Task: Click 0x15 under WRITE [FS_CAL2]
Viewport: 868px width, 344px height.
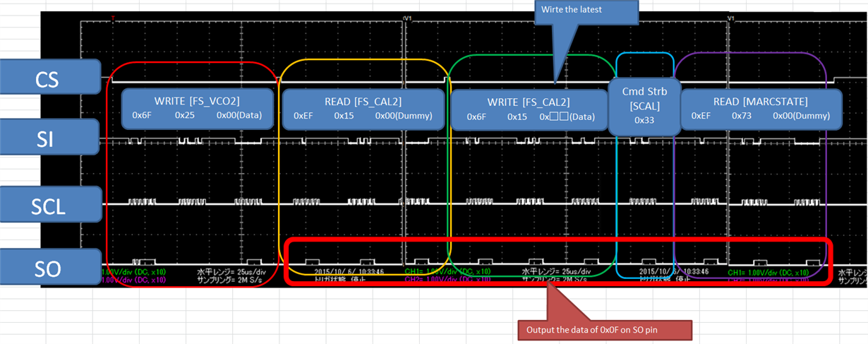Action: [x=517, y=117]
